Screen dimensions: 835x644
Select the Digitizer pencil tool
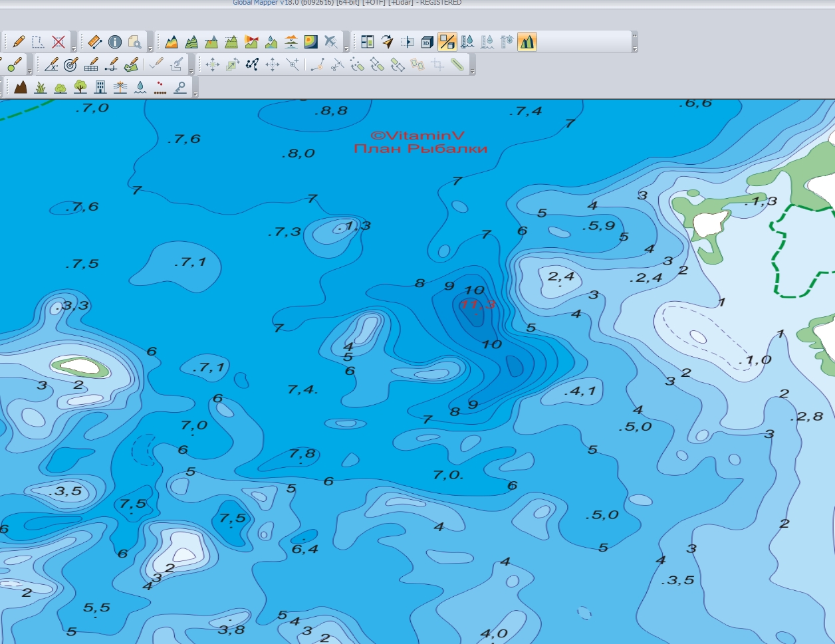point(19,42)
